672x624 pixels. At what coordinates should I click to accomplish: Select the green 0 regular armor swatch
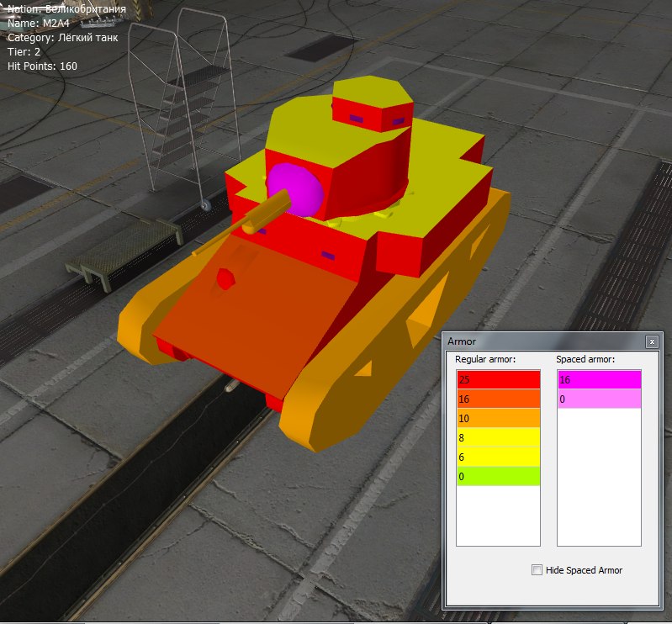tap(499, 476)
